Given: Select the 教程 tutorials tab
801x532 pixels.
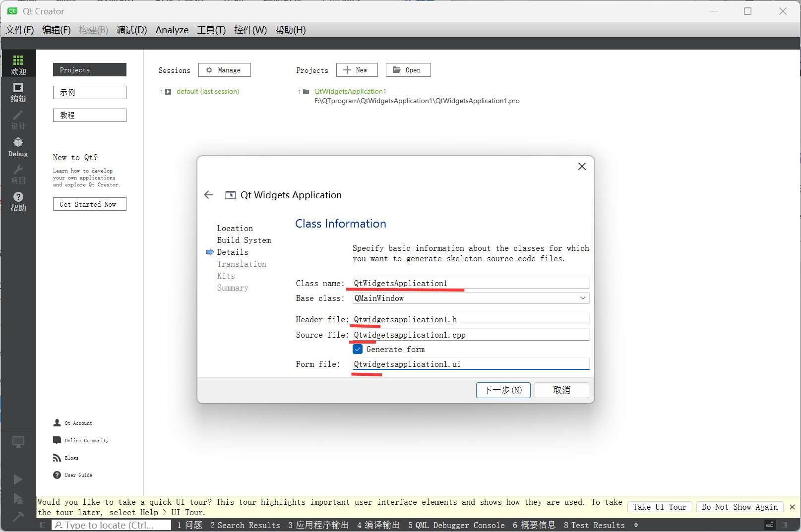Looking at the screenshot, I should pyautogui.click(x=90, y=115).
